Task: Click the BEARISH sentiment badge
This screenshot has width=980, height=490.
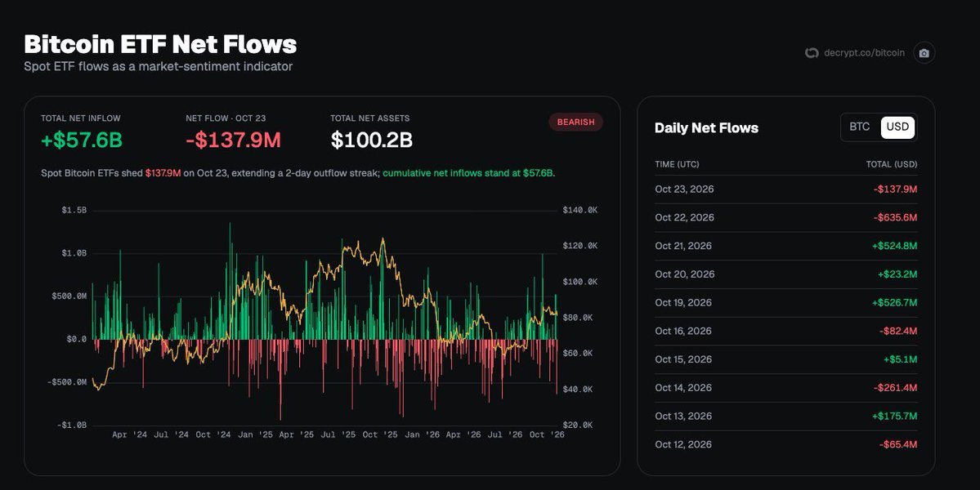Action: pos(575,122)
